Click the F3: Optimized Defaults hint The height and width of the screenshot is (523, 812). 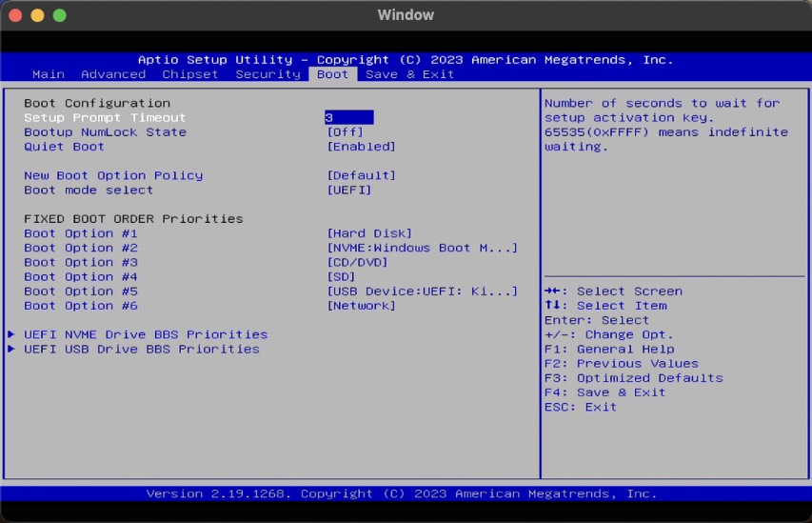click(x=633, y=378)
